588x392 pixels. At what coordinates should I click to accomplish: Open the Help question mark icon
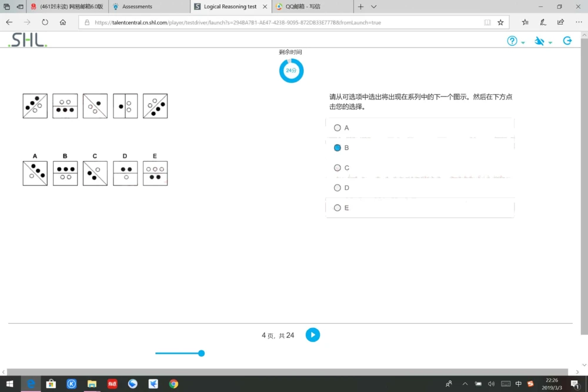(511, 41)
